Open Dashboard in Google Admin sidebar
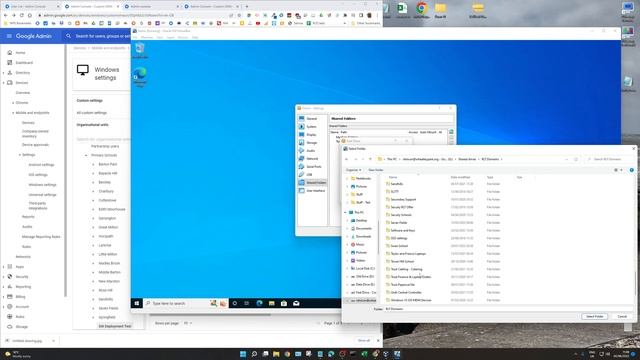Screen dimensions: 640x360 pos(24,62)
